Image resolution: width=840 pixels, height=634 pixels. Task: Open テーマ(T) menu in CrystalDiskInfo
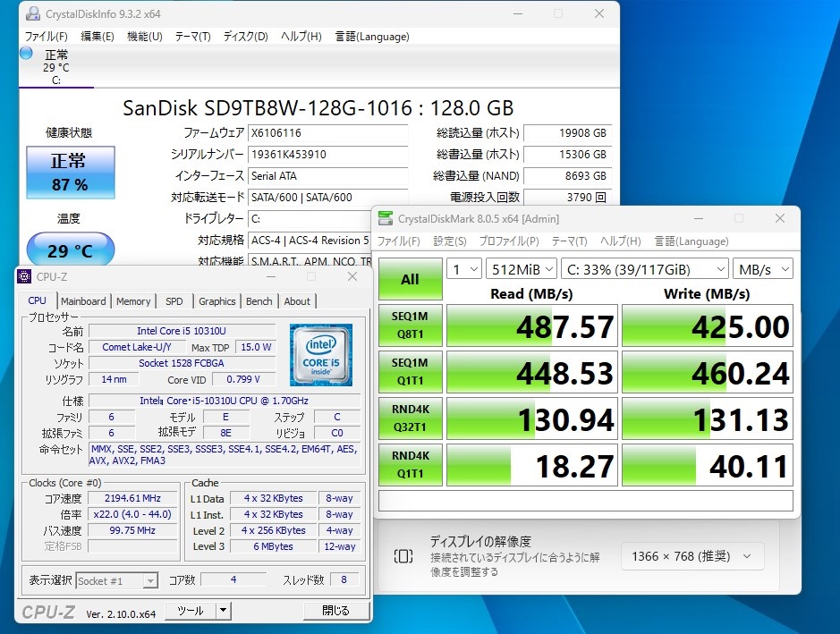[193, 37]
